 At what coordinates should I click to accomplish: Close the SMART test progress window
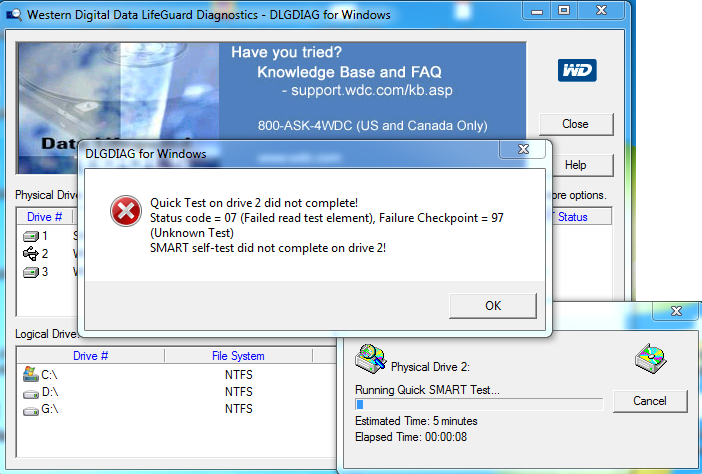676,311
